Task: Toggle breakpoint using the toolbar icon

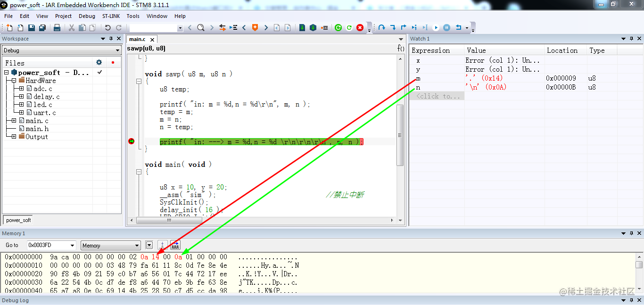Action: tap(324, 28)
